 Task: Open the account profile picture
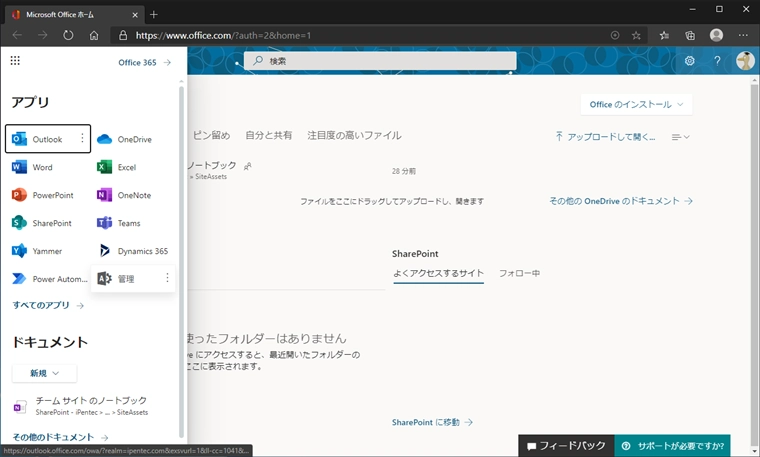point(745,61)
